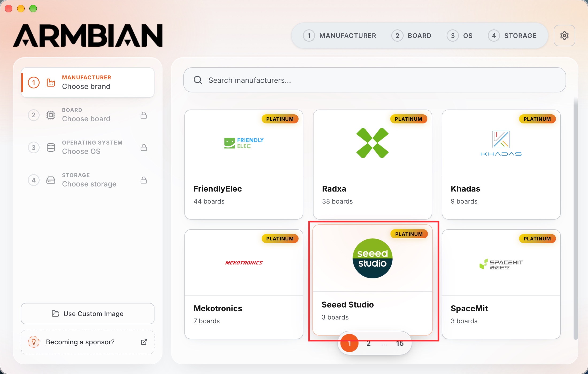Click the Operating System database icon
This screenshot has height=374, width=588.
51,147
